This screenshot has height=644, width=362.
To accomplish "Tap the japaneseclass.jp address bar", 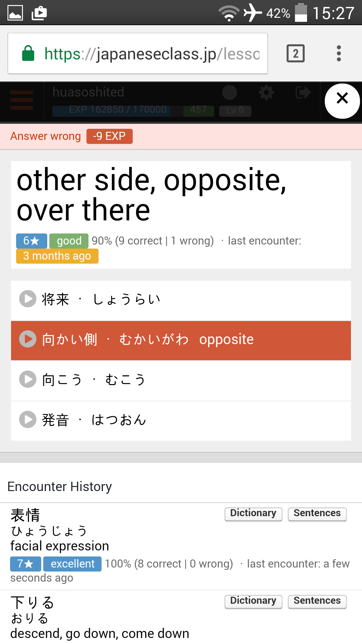I will [152, 54].
